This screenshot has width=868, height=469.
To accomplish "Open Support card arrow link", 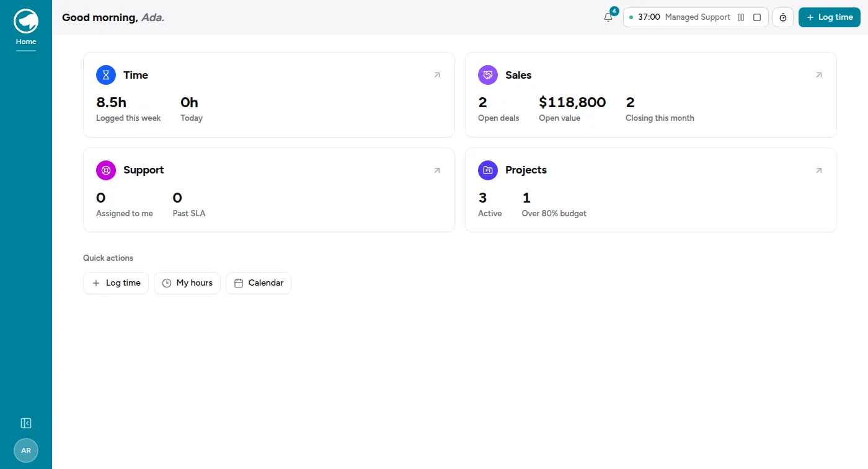I will tap(437, 170).
